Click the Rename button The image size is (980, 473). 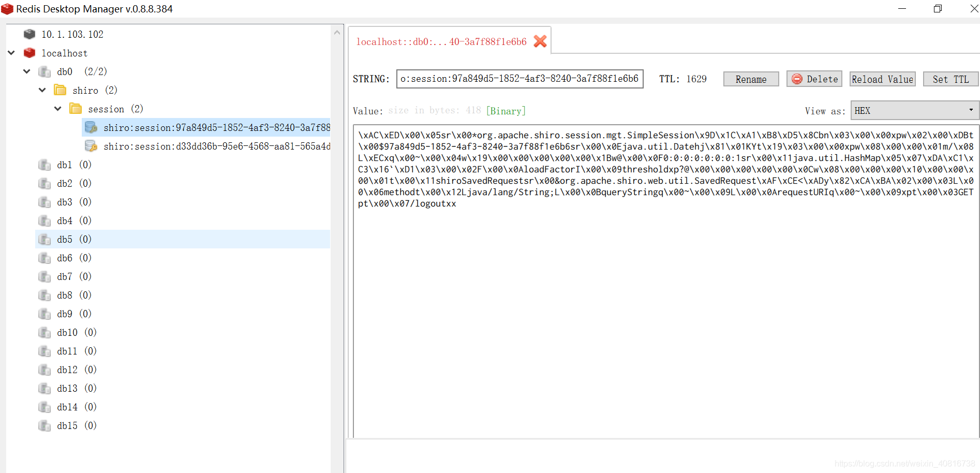(x=751, y=79)
